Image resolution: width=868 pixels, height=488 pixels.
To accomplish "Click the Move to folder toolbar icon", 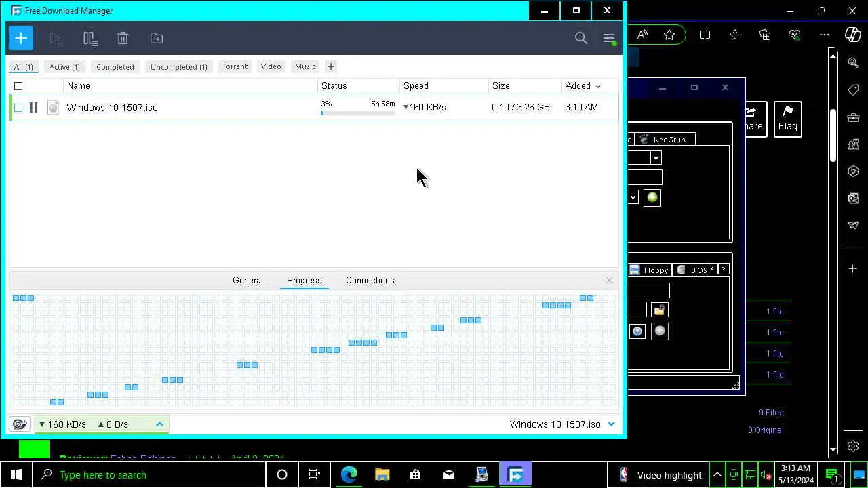I will [x=157, y=38].
